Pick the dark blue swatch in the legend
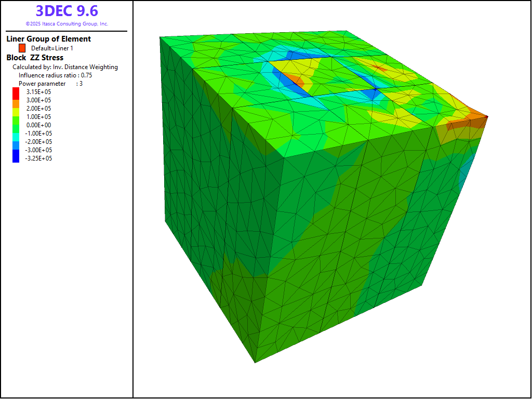532x399 pixels. tap(16, 156)
